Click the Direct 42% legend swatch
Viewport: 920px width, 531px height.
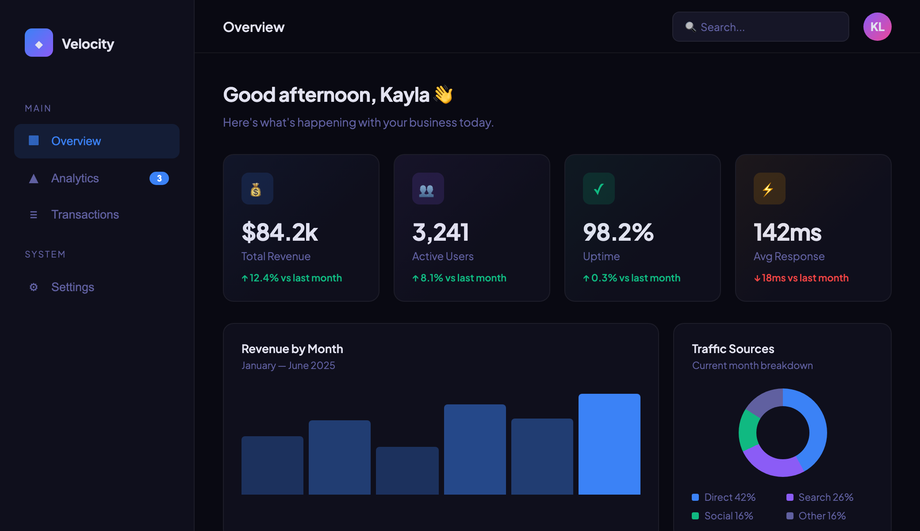(695, 498)
